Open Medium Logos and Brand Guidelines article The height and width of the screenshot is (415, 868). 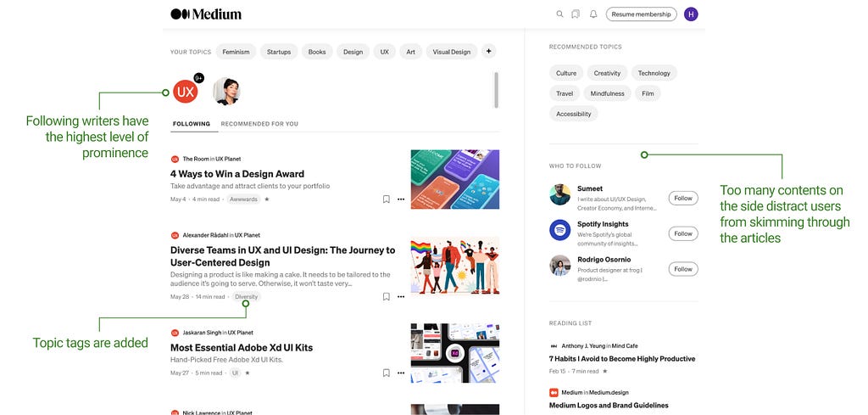pyautogui.click(x=609, y=406)
